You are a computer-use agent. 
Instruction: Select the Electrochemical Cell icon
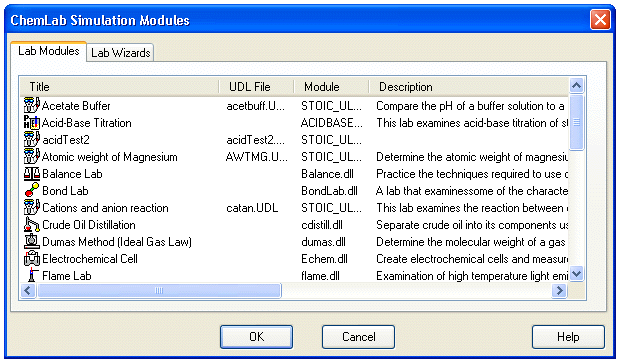coord(32,259)
